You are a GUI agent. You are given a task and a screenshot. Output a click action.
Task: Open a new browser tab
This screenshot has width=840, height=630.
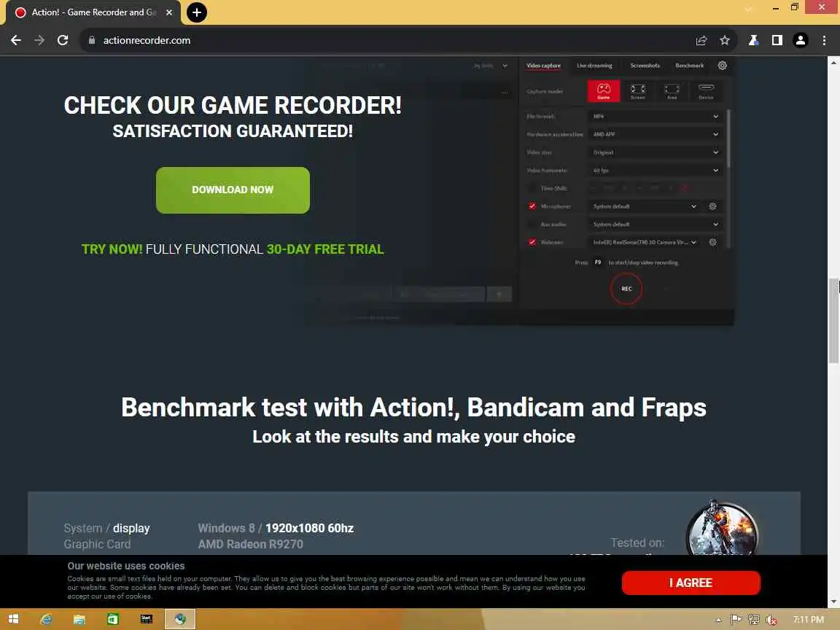(x=197, y=12)
